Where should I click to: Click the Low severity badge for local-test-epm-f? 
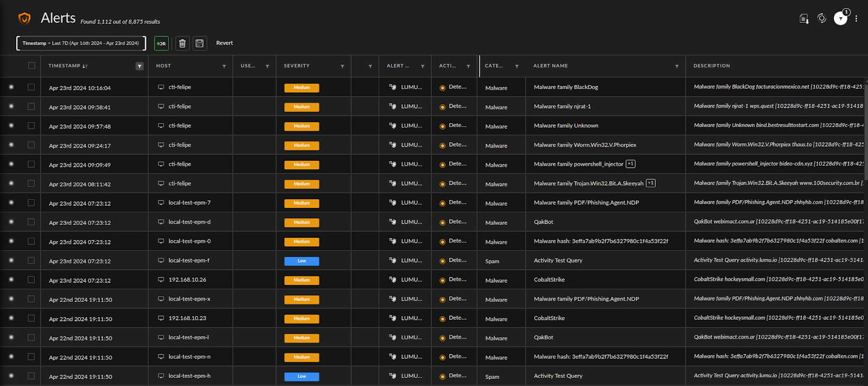pos(302,261)
